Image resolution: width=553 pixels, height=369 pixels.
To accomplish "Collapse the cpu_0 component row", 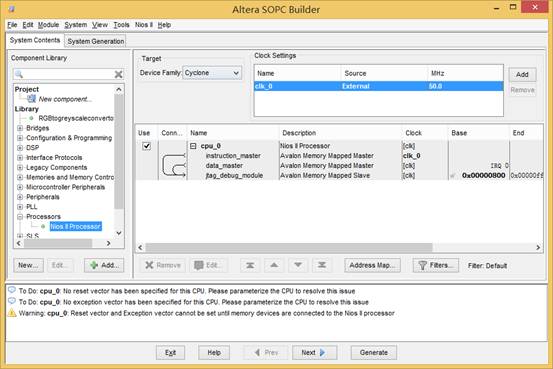I will tap(193, 146).
